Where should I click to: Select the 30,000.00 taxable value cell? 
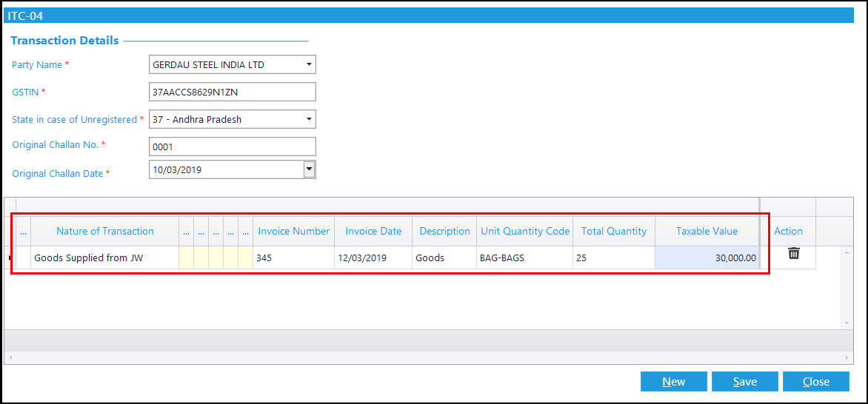(707, 258)
